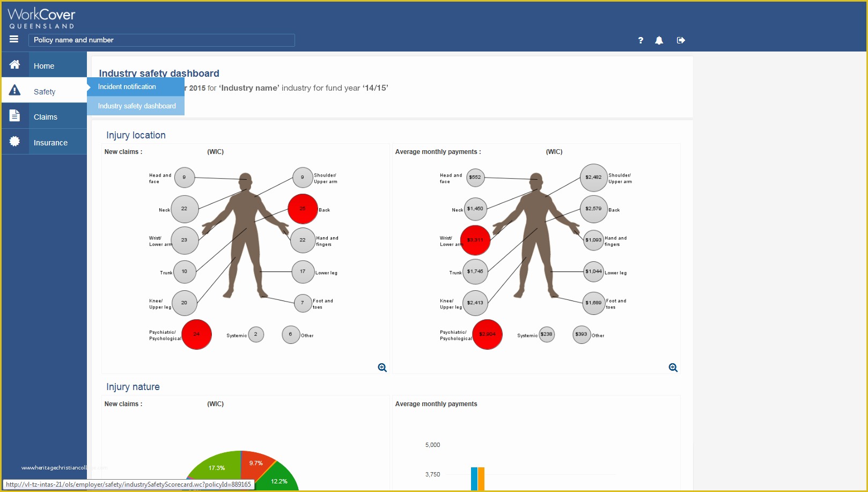Click the Industry safety dashboard heading
This screenshot has height=492, width=868.
[159, 74]
